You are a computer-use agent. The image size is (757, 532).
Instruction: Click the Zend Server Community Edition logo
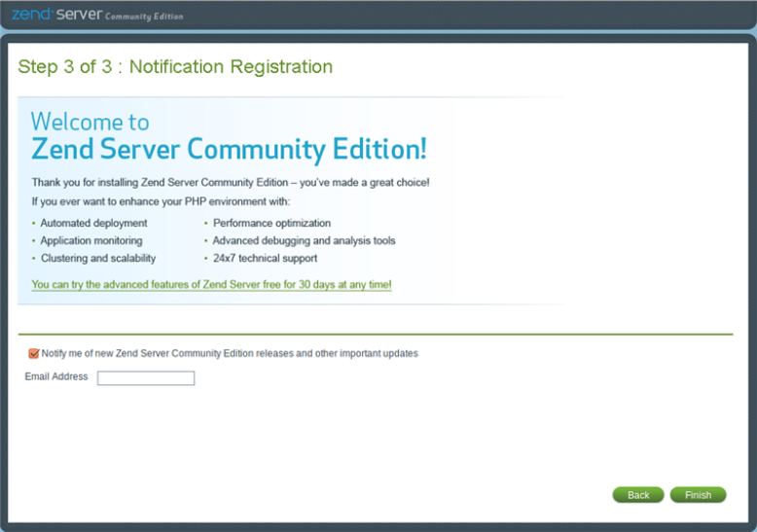pyautogui.click(x=97, y=15)
